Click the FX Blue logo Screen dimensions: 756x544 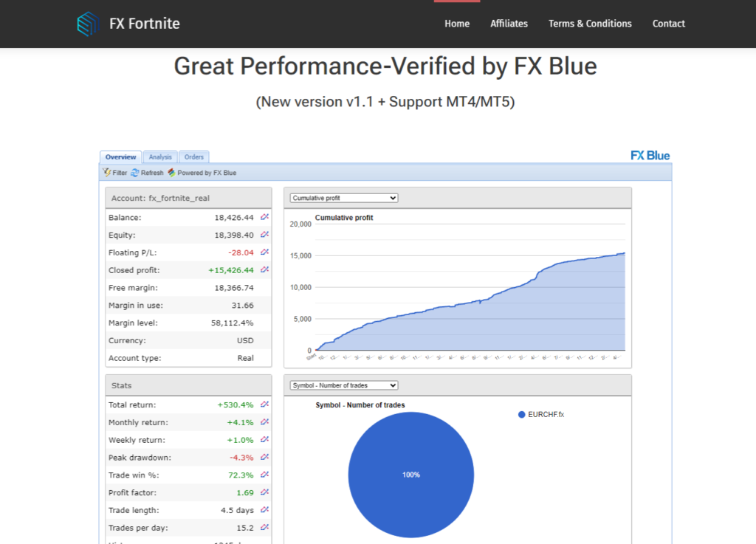tap(650, 156)
